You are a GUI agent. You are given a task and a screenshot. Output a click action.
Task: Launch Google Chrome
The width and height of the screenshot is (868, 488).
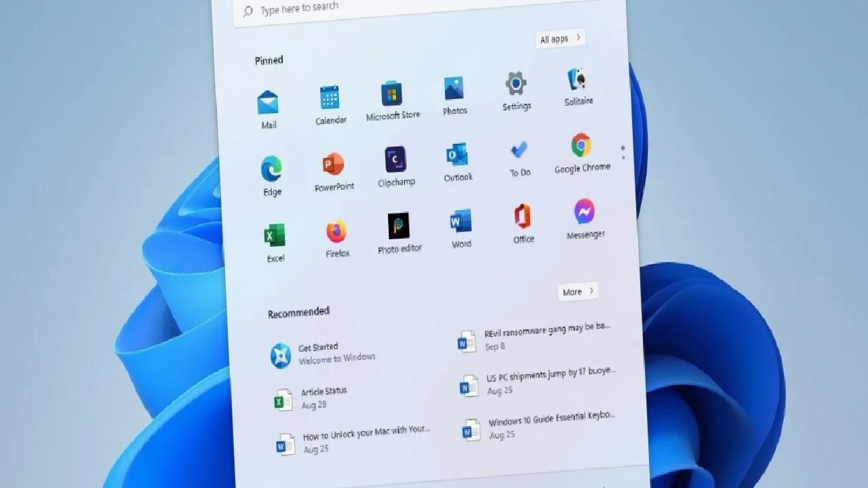(582, 154)
